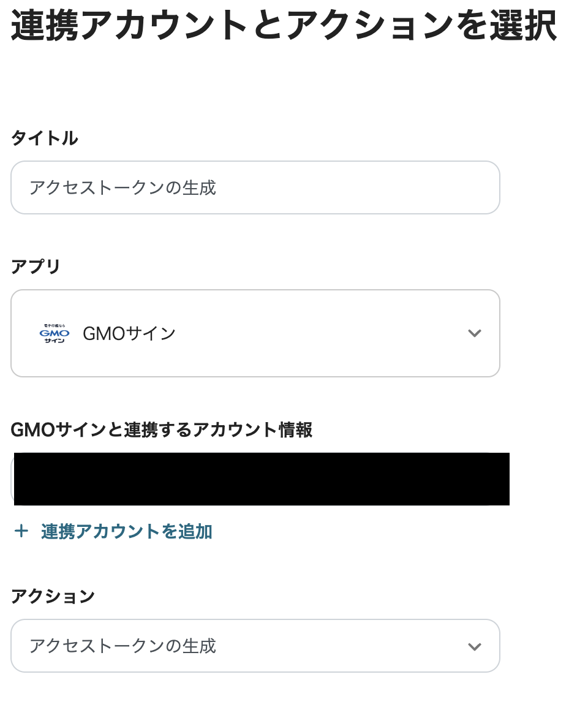Click left edge of account info field
588x707 pixels.
click(12, 479)
